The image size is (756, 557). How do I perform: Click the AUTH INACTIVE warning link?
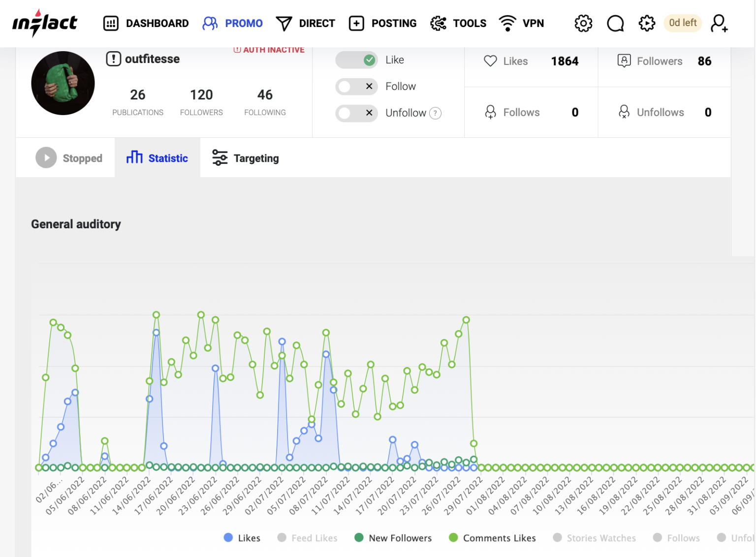pyautogui.click(x=269, y=50)
